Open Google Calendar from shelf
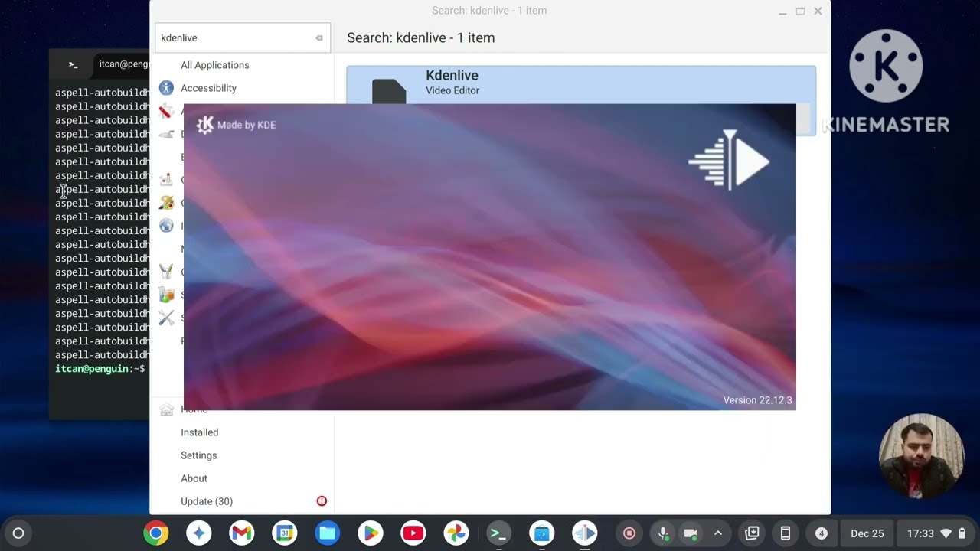 [x=284, y=533]
